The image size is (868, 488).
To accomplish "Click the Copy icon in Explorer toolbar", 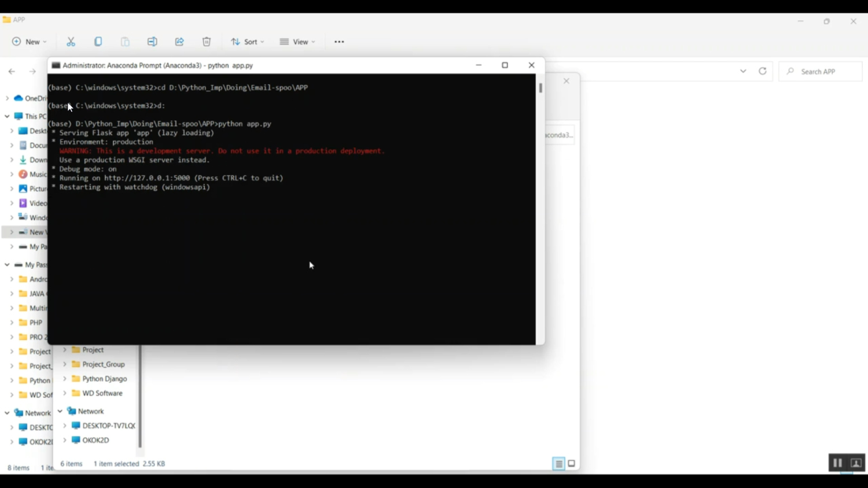I will pos(98,42).
